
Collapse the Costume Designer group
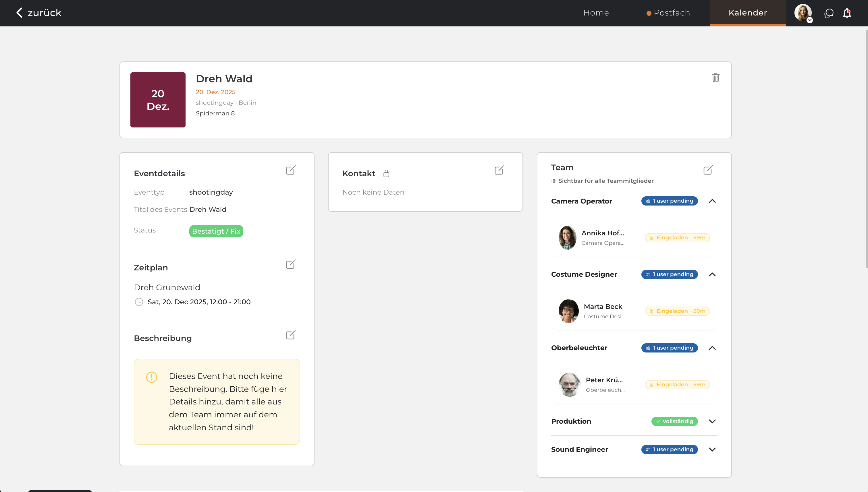712,274
